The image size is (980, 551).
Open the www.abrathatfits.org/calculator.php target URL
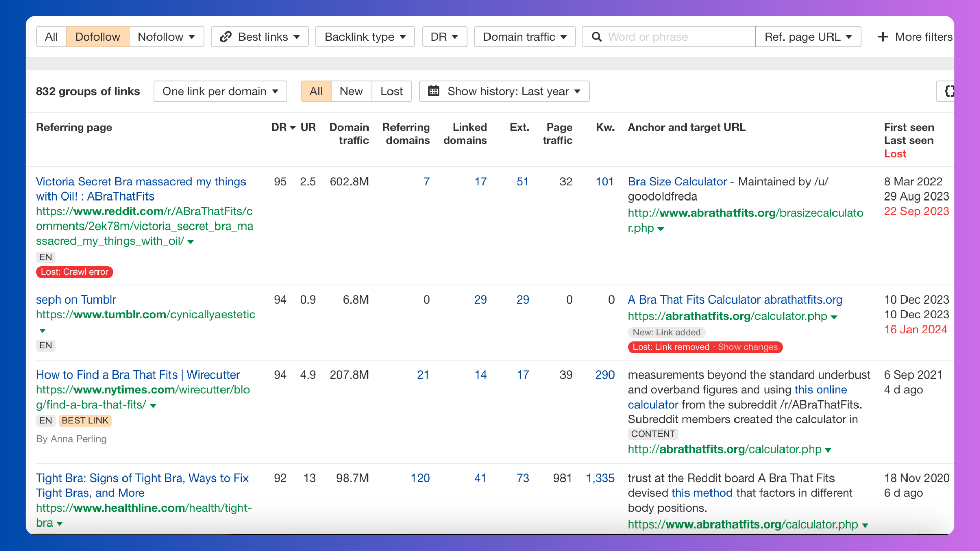click(x=743, y=524)
